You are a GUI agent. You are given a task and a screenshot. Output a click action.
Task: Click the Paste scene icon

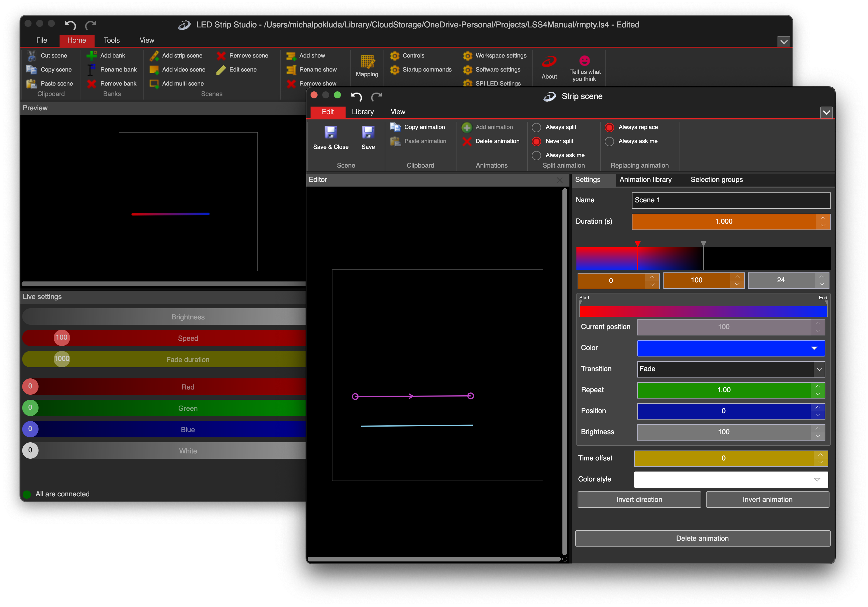32,84
